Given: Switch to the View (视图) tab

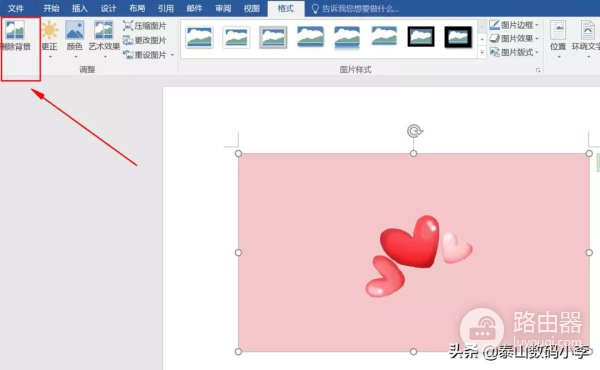Looking at the screenshot, I should pos(252,8).
